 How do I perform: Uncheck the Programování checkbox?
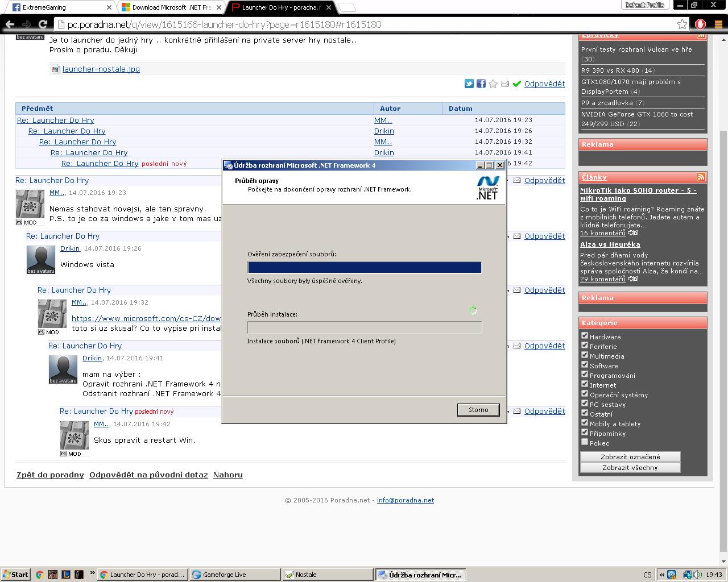pos(585,375)
